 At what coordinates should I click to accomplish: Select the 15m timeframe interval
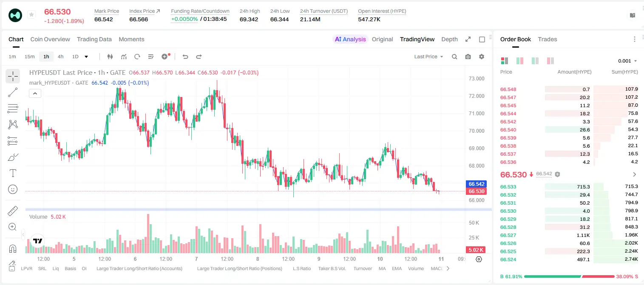(x=29, y=57)
